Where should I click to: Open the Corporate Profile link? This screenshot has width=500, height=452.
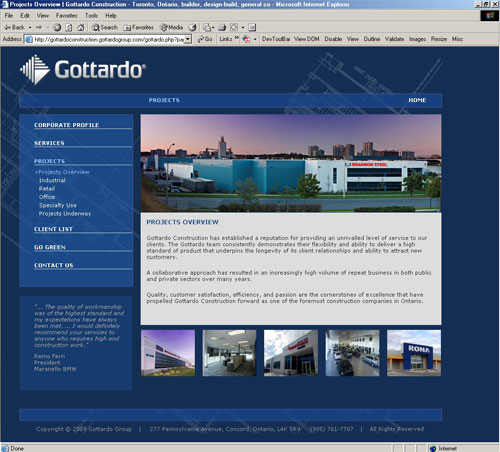click(x=67, y=125)
